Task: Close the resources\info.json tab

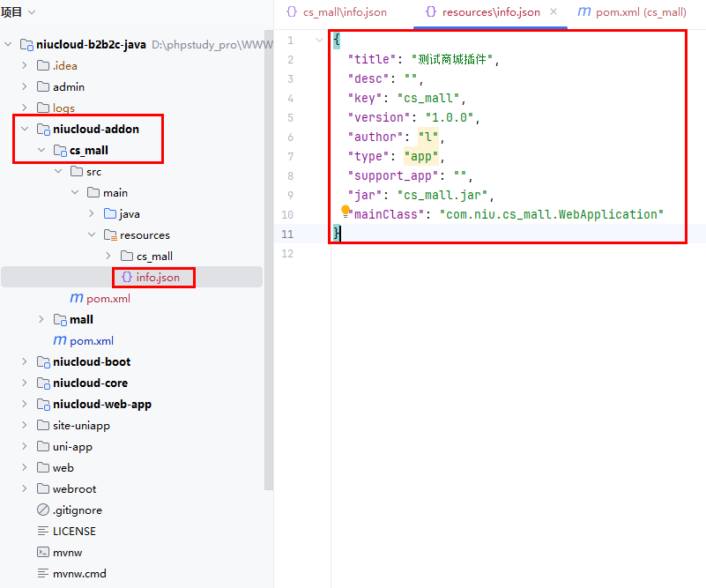Action: [x=554, y=12]
